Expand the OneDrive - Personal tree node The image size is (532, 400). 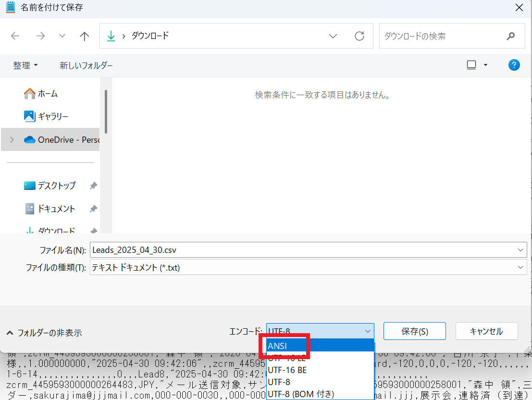[x=12, y=139]
